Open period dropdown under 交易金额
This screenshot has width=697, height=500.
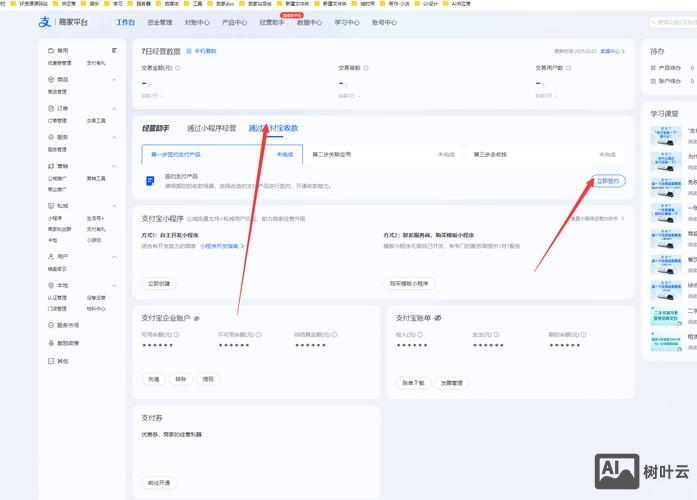pyautogui.click(x=152, y=96)
